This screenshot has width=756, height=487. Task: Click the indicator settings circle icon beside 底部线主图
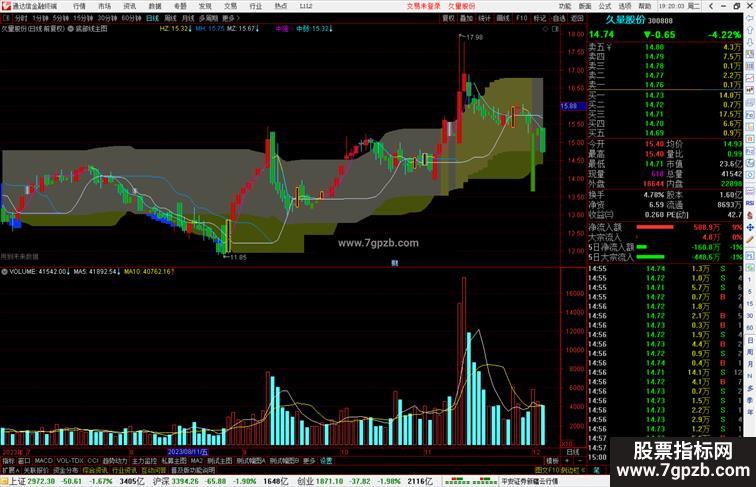70,29
